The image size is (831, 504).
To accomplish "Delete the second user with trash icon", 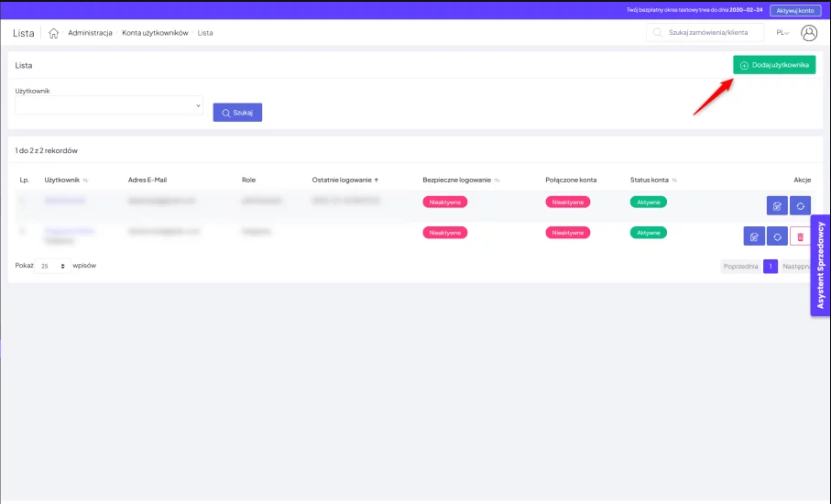I will pos(800,236).
